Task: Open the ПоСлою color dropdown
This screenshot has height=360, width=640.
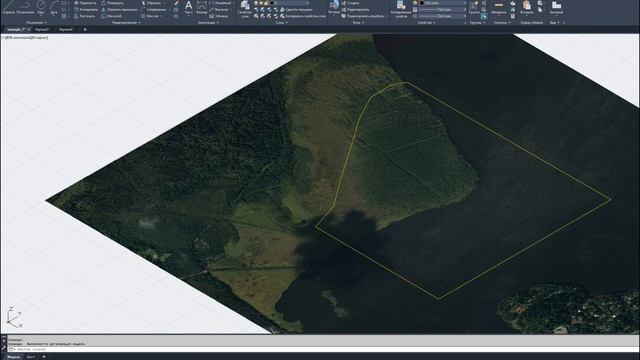Action: 442,3
